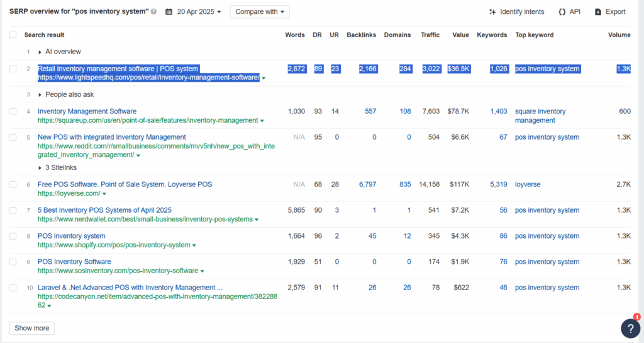Open the squareup.com inventory-management URL
The width and height of the screenshot is (644, 343).
pos(148,120)
